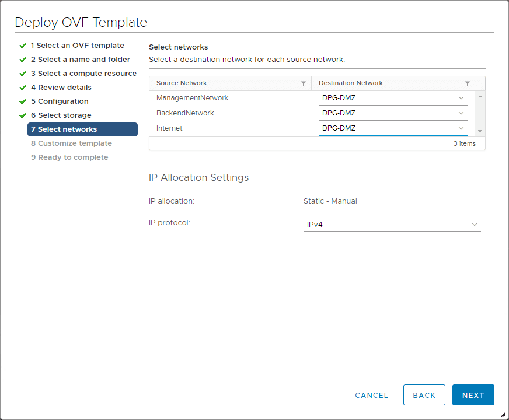509x420 pixels.
Task: Click the checkmark beside step 6 Select storage
Action: coord(23,115)
